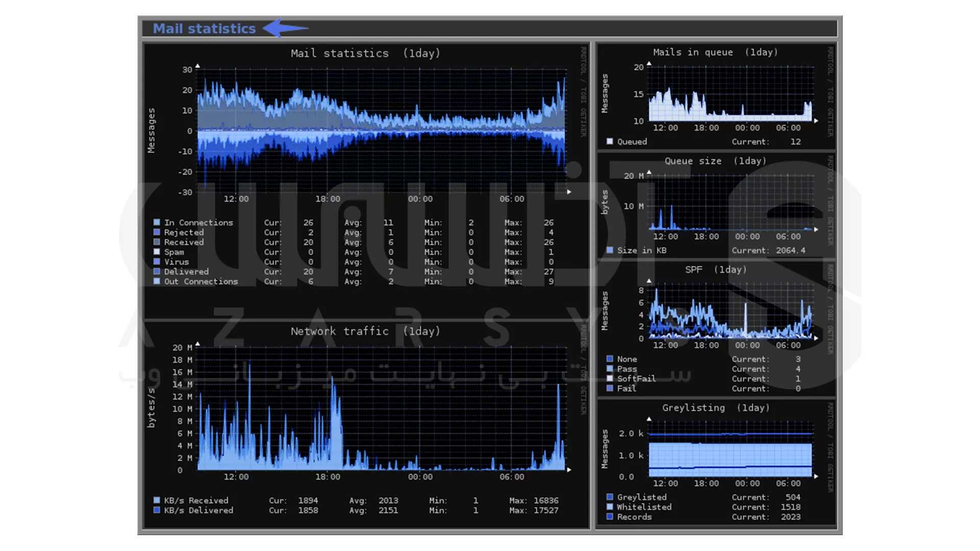Image resolution: width=980 pixels, height=551 pixels.
Task: Select the 'Spam' legend label
Action: (x=174, y=252)
